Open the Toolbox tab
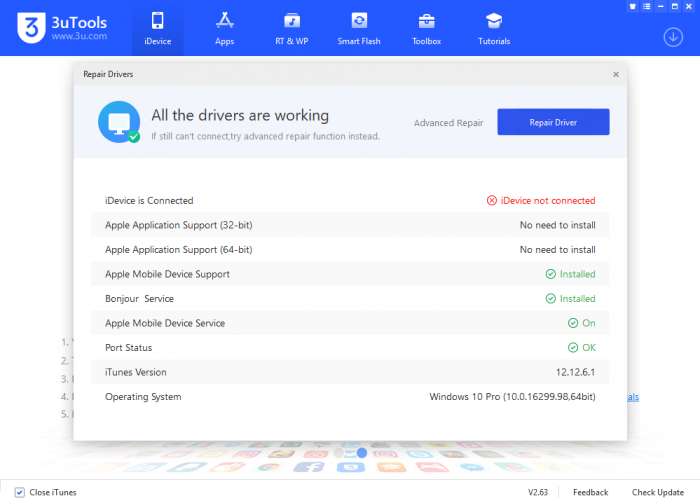The image size is (700, 503). 426,29
